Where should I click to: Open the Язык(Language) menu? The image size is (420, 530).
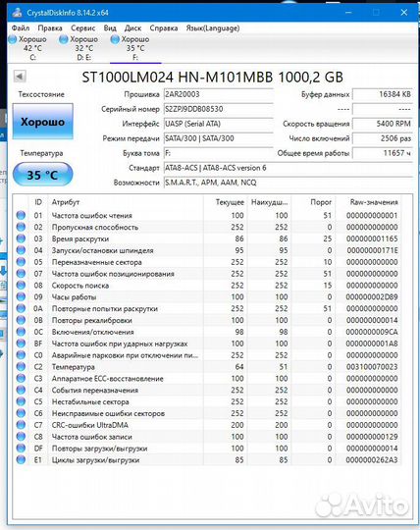tap(213, 28)
